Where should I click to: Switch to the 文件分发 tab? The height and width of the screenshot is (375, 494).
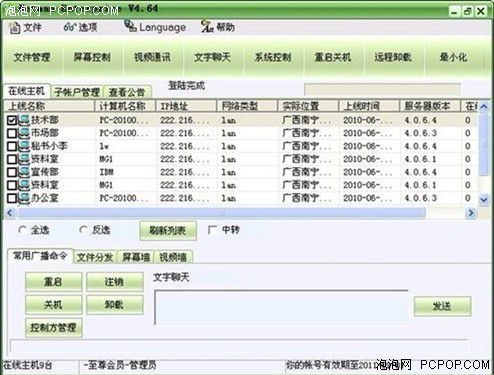[95, 257]
